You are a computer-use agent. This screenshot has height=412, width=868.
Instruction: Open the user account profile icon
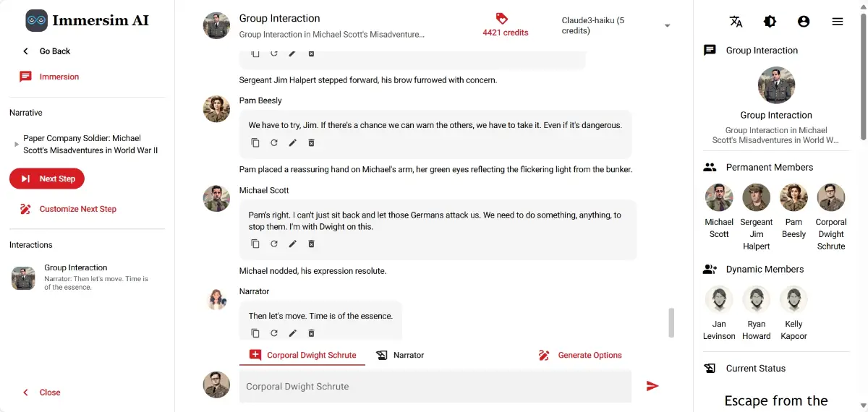[x=804, y=22]
